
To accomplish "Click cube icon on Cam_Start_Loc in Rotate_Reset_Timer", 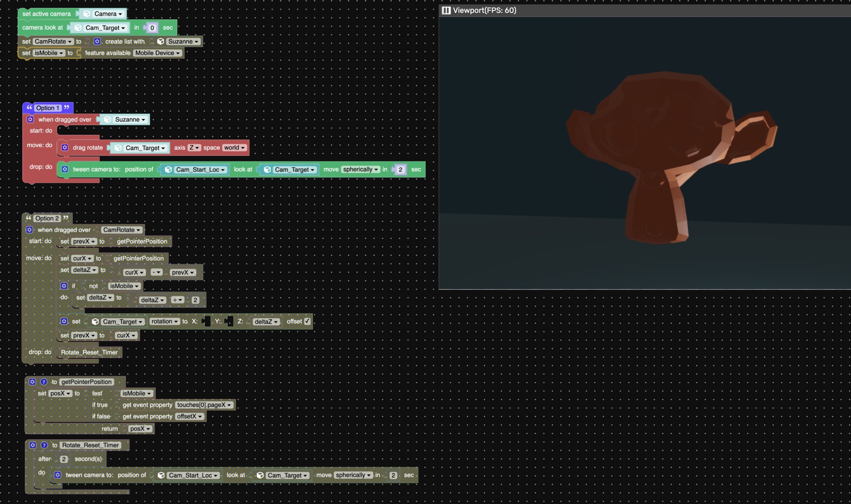I will [x=161, y=475].
